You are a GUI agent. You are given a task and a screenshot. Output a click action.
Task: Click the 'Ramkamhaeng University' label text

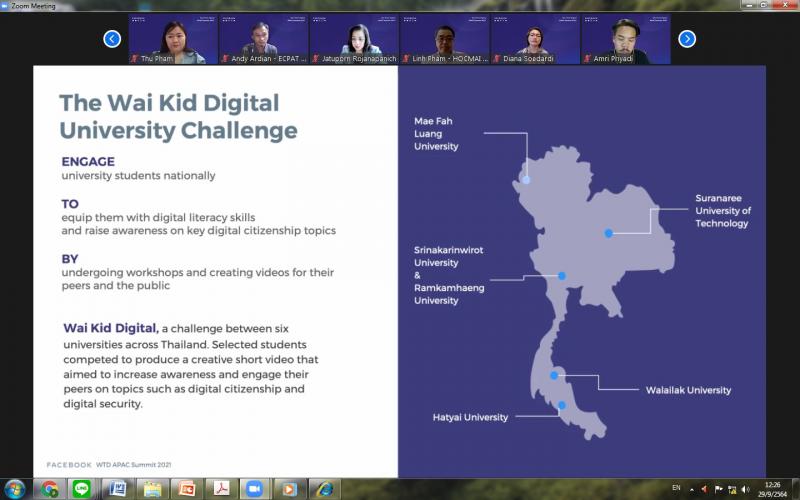[449, 294]
